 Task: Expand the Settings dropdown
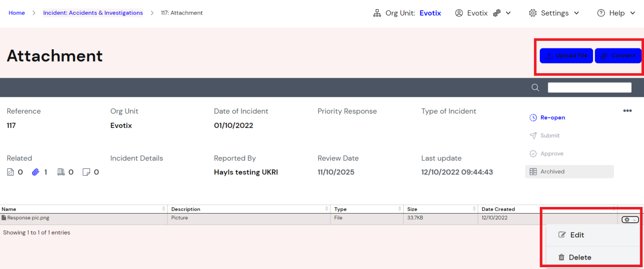pos(554,13)
